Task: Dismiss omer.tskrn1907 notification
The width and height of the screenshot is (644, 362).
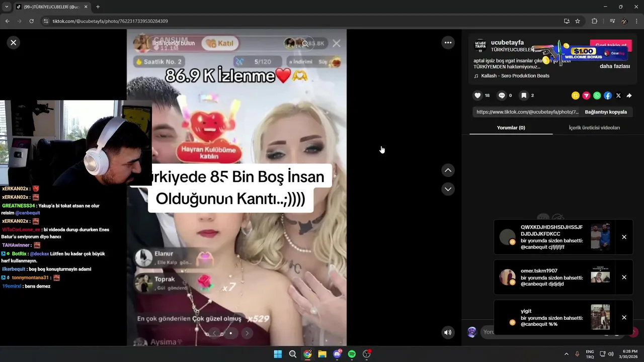Action: click(x=624, y=278)
